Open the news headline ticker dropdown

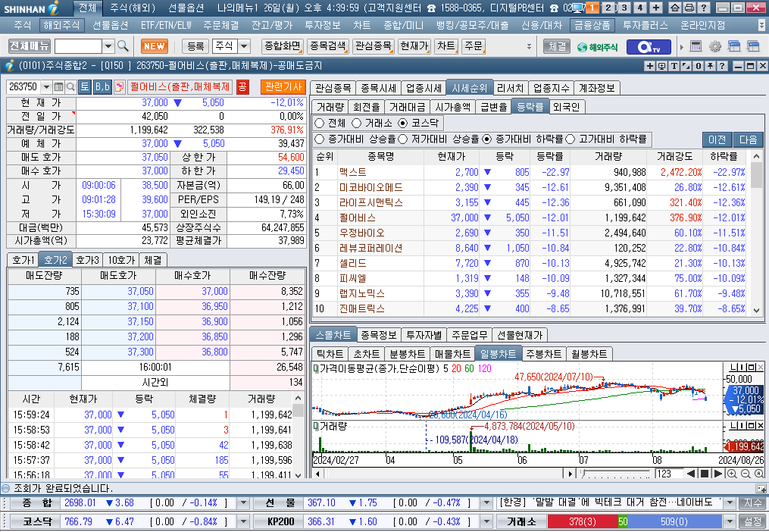pyautogui.click(x=730, y=503)
